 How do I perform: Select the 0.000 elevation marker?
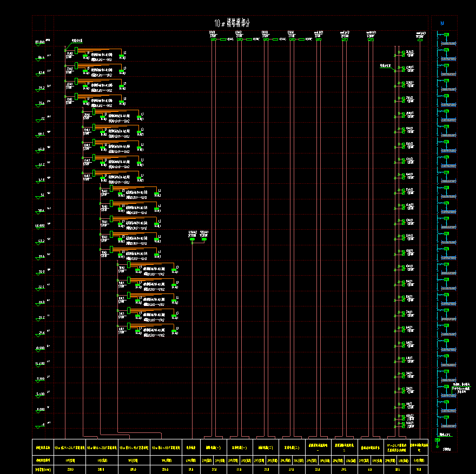pos(40,410)
